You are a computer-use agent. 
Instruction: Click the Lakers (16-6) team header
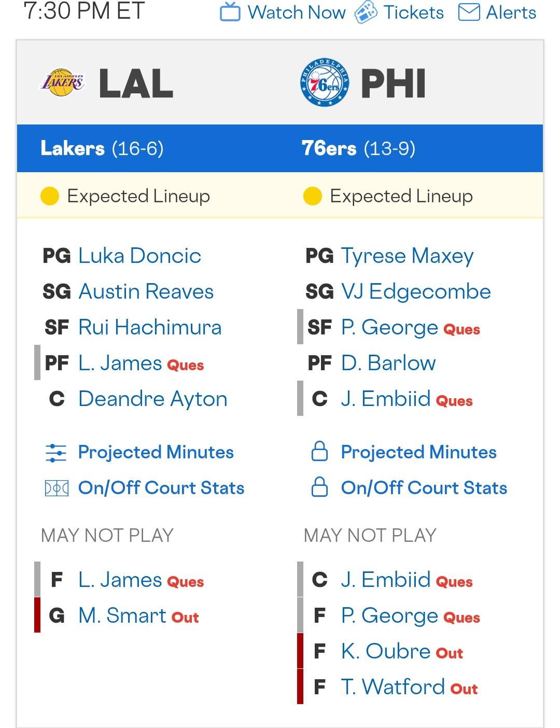[x=102, y=149]
